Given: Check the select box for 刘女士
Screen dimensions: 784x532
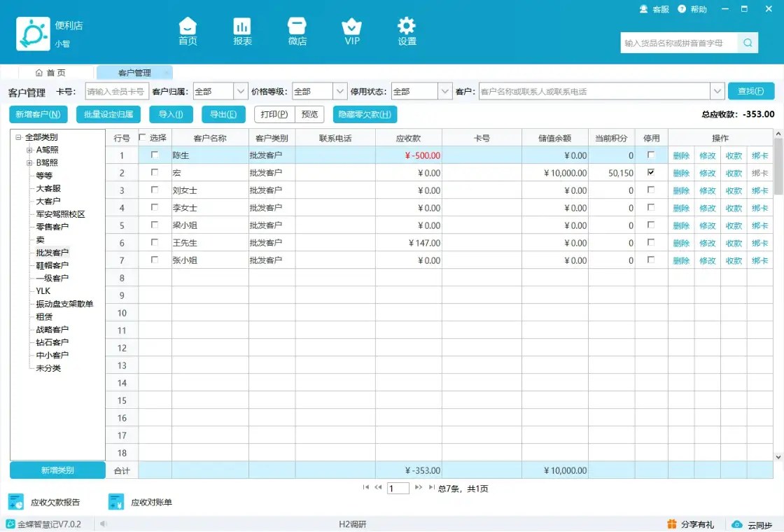Looking at the screenshot, I should tap(155, 190).
